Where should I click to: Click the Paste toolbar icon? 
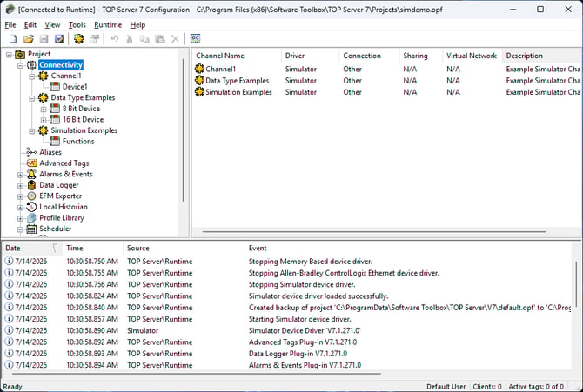(x=160, y=38)
